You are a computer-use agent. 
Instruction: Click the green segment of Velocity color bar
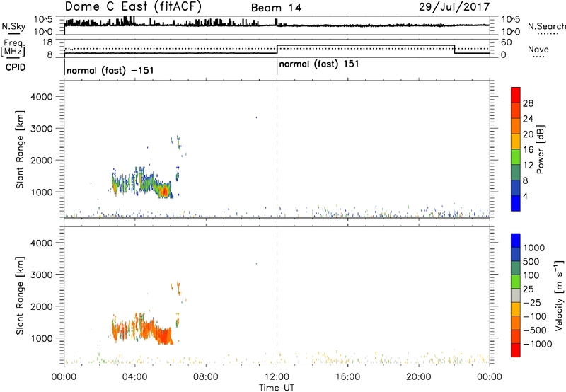point(516,281)
